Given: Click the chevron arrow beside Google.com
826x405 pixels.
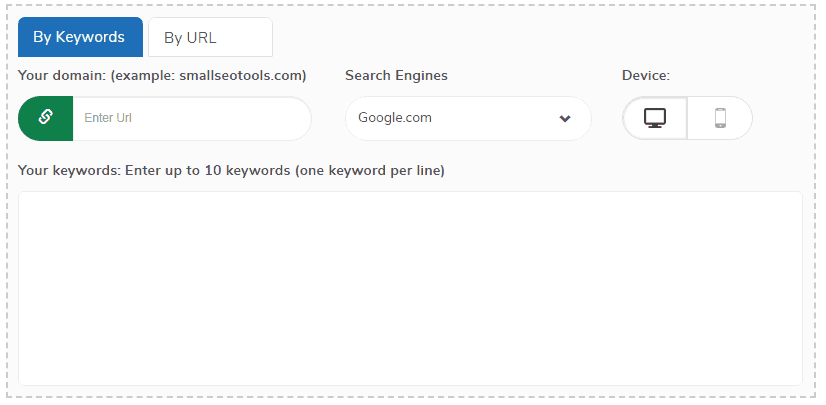Looking at the screenshot, I should pyautogui.click(x=565, y=118).
